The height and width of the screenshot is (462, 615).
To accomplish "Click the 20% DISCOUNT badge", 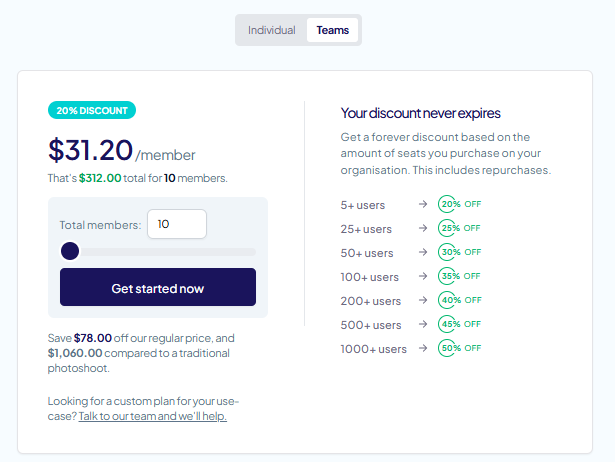I will (92, 110).
